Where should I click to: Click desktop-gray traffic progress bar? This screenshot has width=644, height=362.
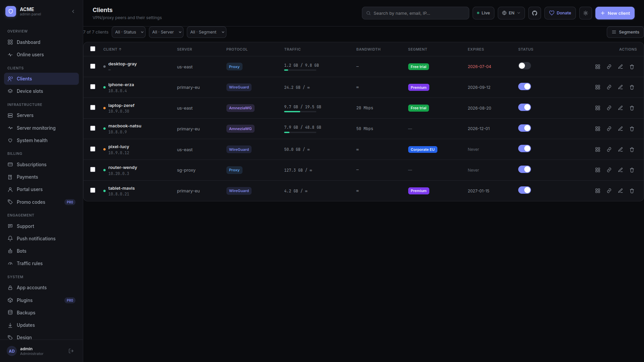click(x=300, y=70)
